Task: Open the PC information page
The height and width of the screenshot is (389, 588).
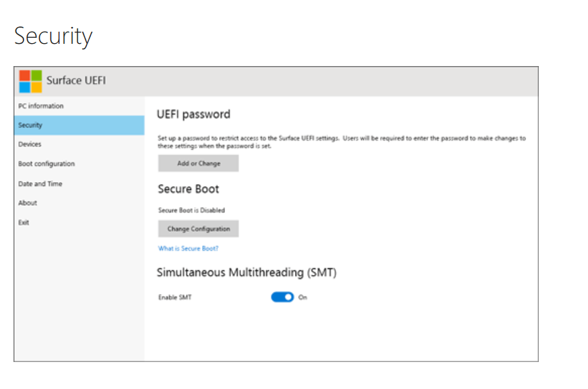Action: coord(79,106)
